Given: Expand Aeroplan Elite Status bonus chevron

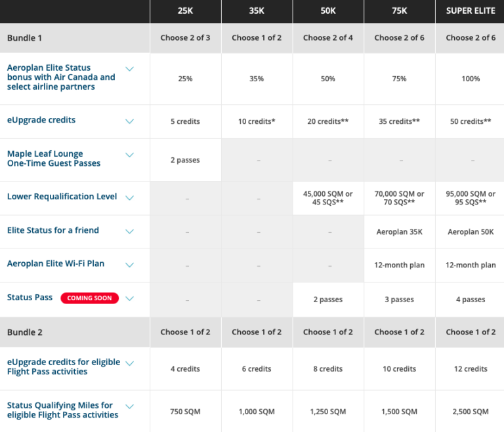Looking at the screenshot, I should coord(129,69).
